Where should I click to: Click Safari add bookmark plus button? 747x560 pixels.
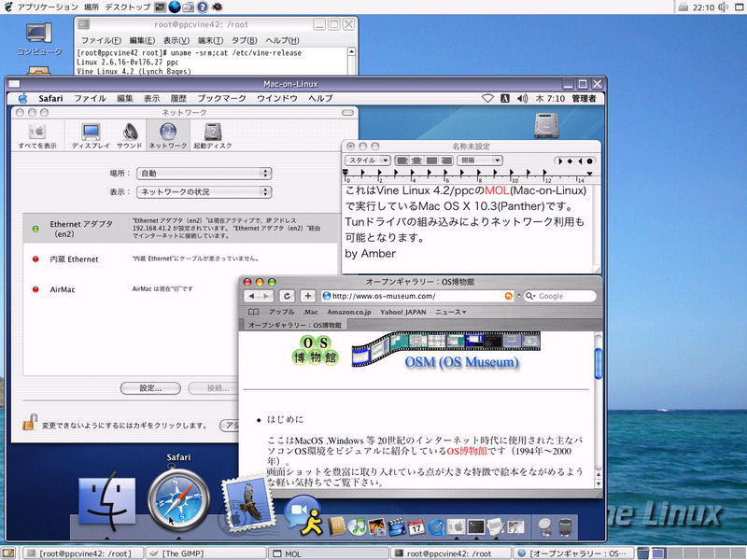[308, 296]
